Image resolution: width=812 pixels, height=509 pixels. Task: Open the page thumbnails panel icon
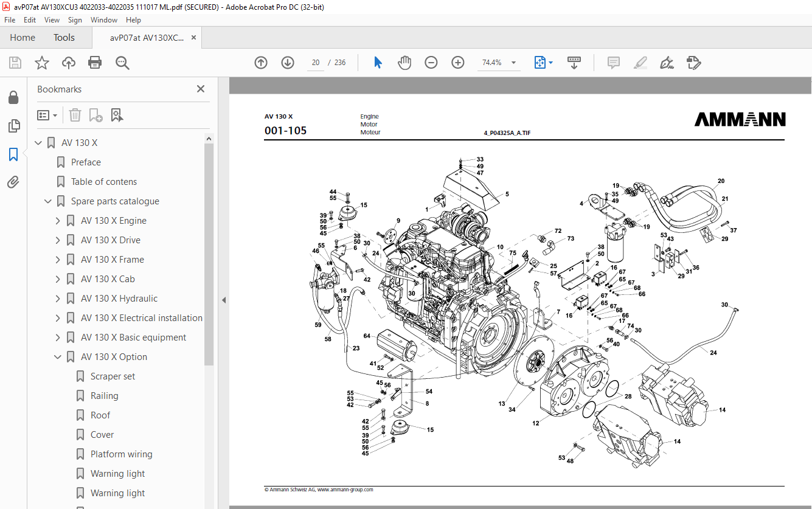13,126
